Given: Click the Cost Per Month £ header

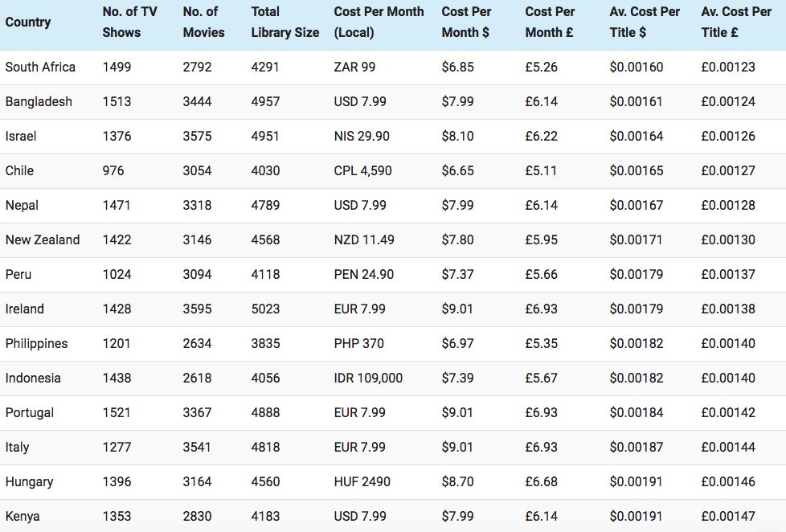Looking at the screenshot, I should 550,23.
